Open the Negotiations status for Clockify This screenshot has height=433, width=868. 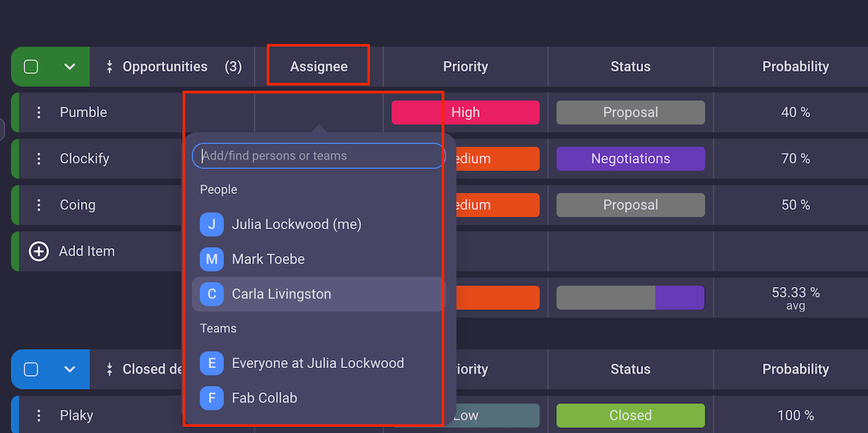click(630, 159)
